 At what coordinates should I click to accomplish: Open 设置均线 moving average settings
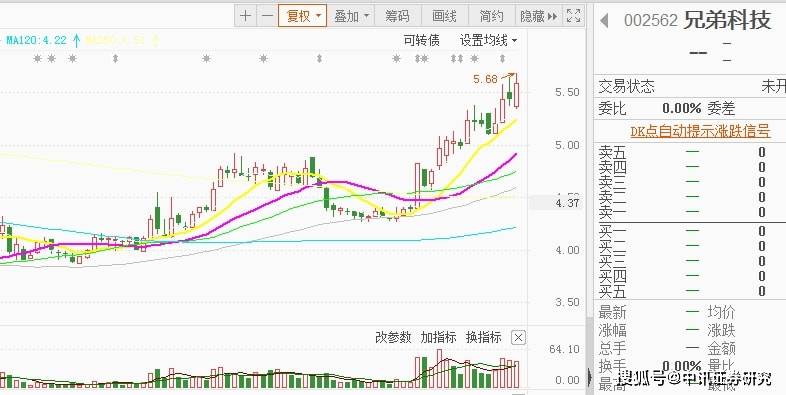pos(488,40)
